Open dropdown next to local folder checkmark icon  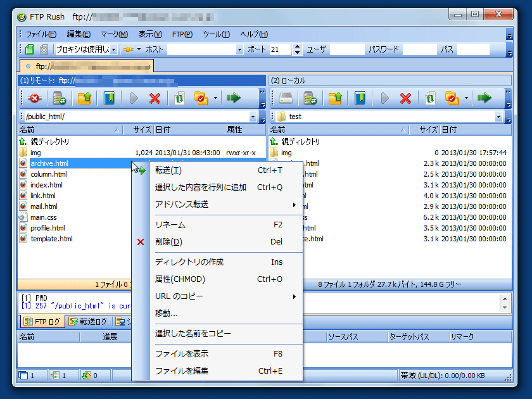point(466,98)
